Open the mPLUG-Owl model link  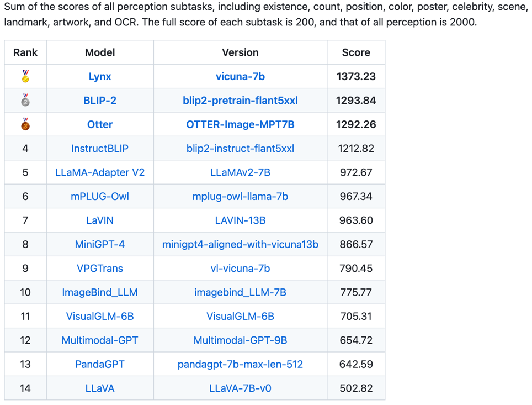tap(100, 196)
